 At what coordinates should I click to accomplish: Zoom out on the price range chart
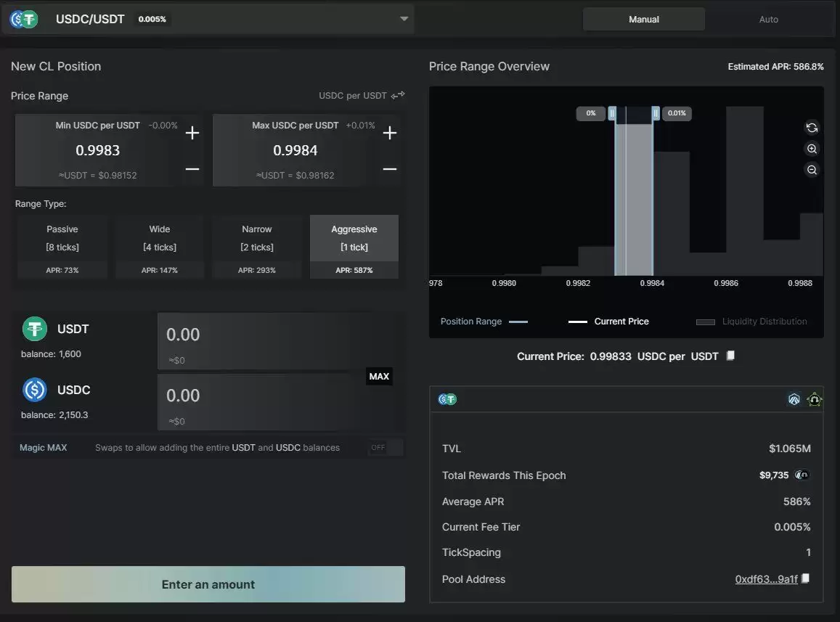coord(812,170)
